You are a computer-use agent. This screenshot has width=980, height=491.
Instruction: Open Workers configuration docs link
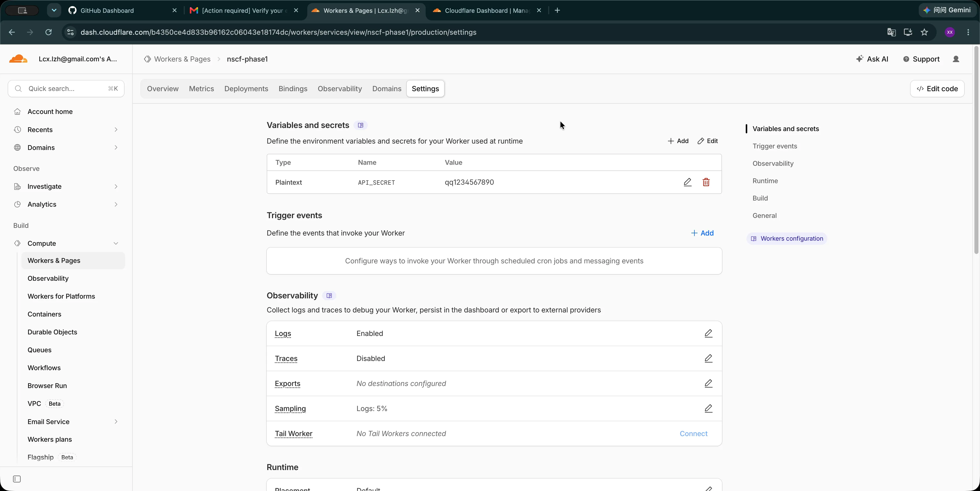click(x=787, y=238)
